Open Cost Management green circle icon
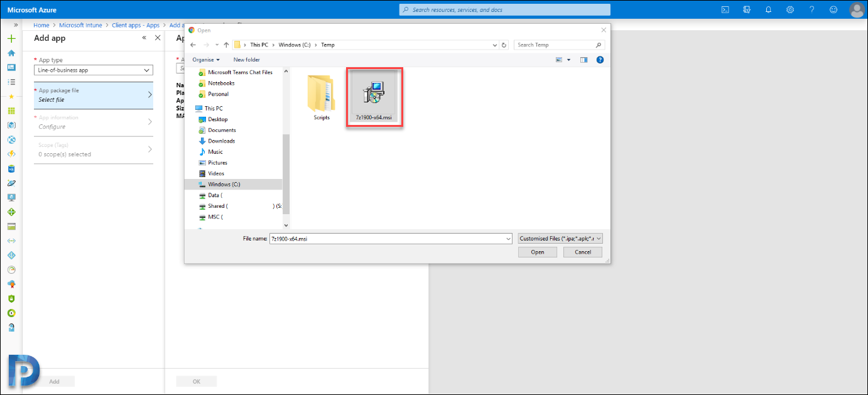 11,313
